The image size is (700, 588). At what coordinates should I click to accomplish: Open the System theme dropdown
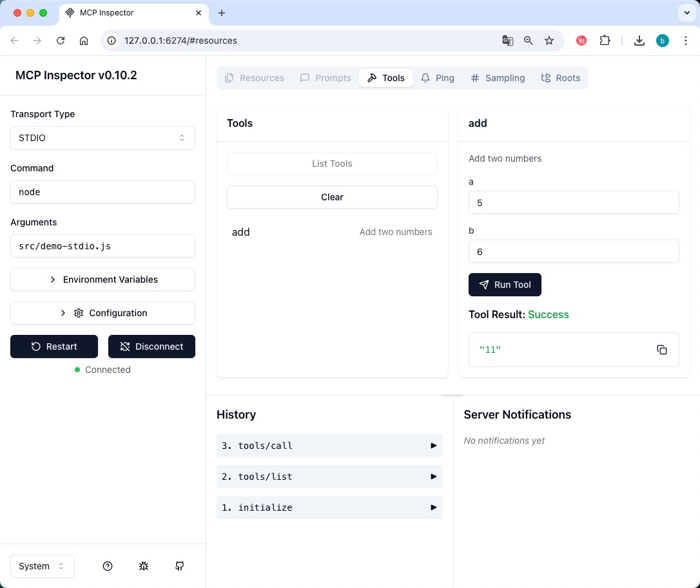click(43, 566)
